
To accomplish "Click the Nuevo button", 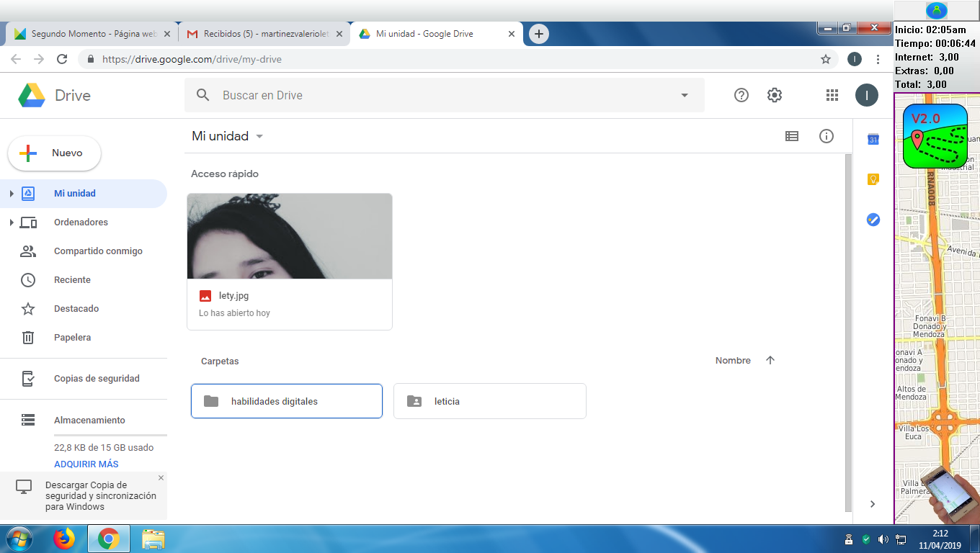I will [x=55, y=153].
